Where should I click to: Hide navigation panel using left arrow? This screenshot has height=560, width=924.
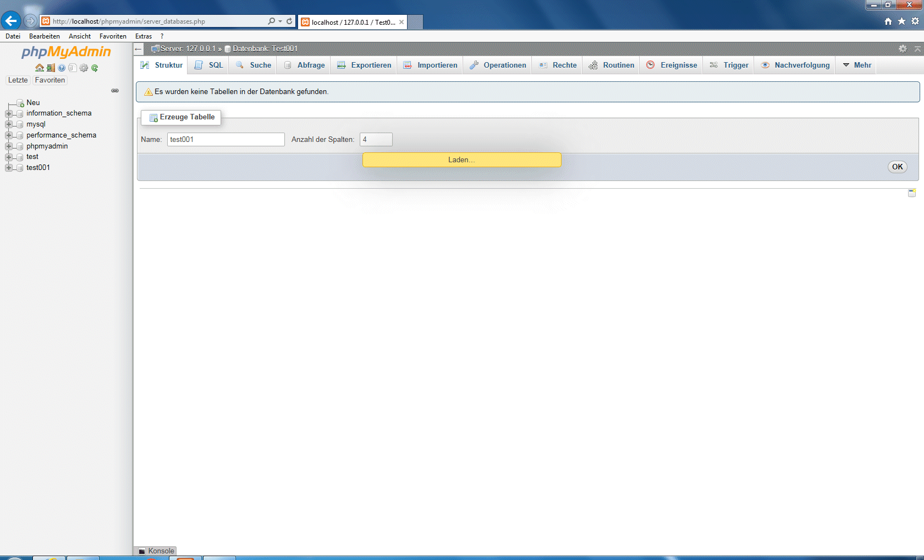[x=139, y=49]
